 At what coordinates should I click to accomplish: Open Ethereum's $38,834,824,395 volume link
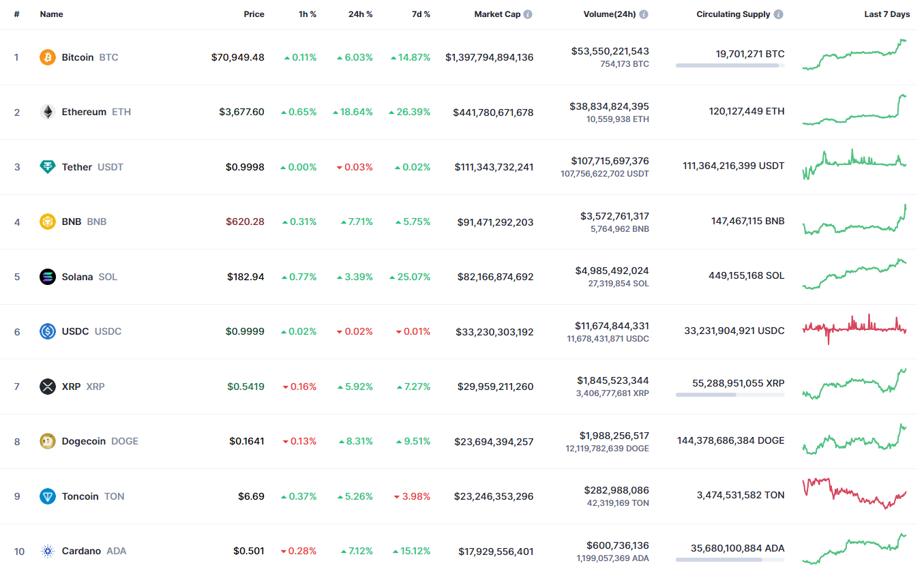pos(609,106)
